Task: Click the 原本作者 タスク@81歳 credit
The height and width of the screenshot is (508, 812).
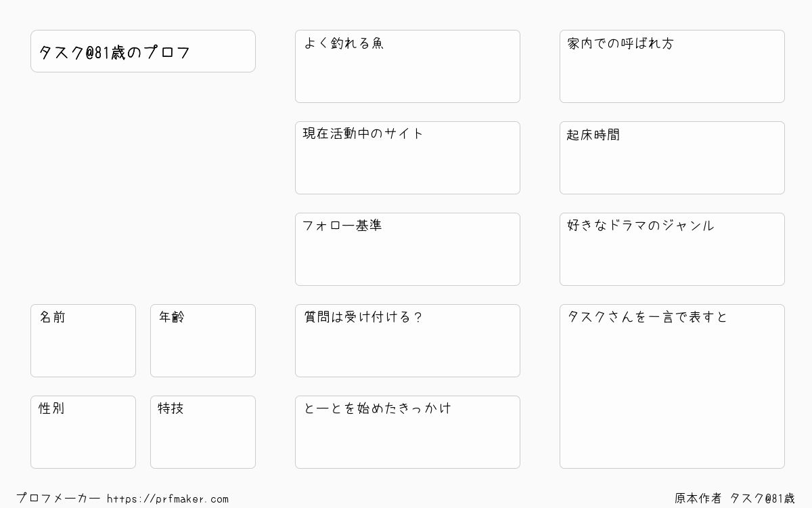Action: (735, 499)
